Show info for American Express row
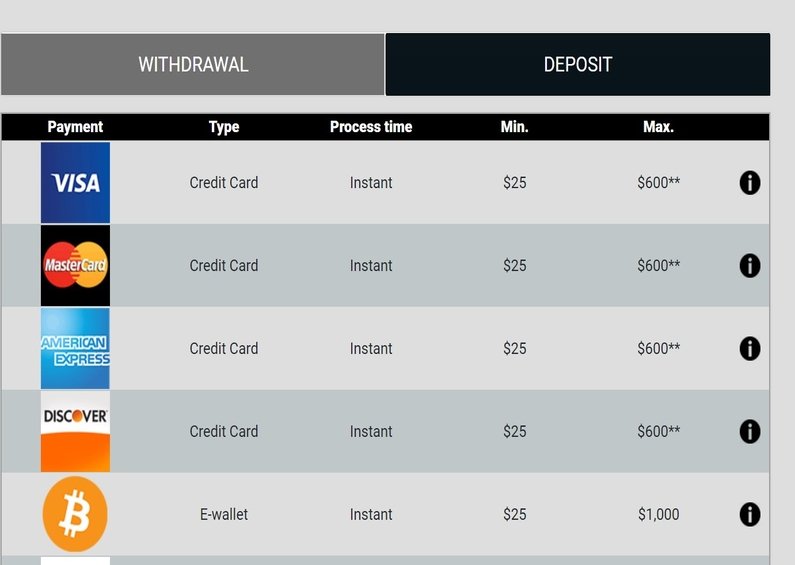Viewport: 795px width, 565px height. point(750,348)
